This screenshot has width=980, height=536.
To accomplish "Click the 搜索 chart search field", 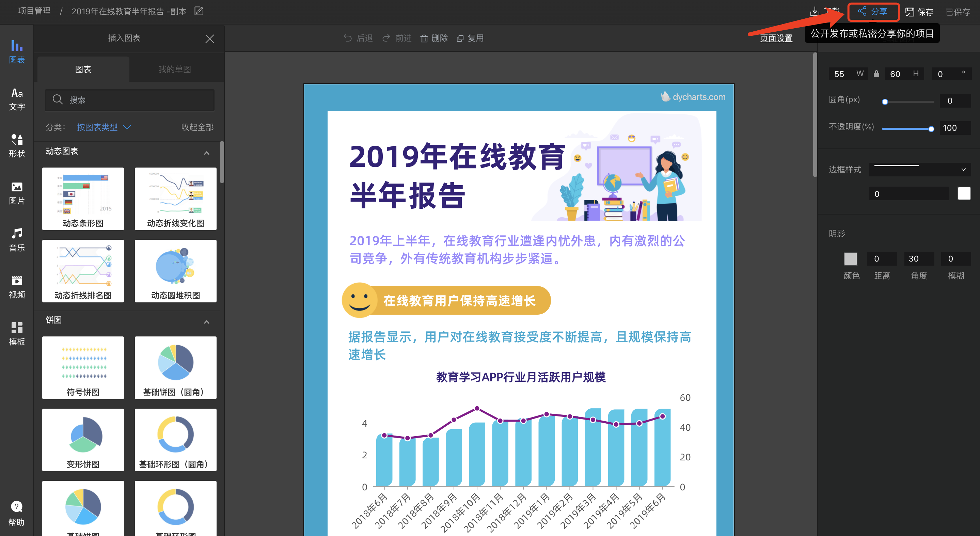I will (130, 100).
